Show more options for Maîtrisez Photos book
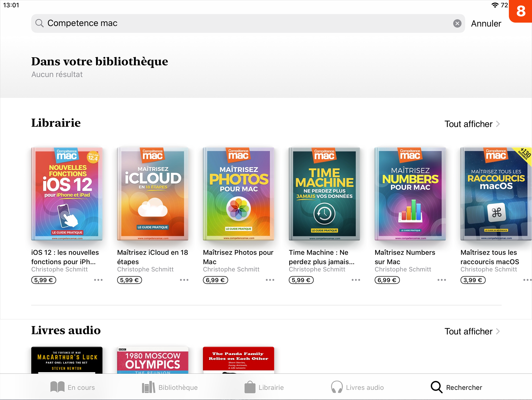Image resolution: width=532 pixels, height=400 pixels. point(270,280)
